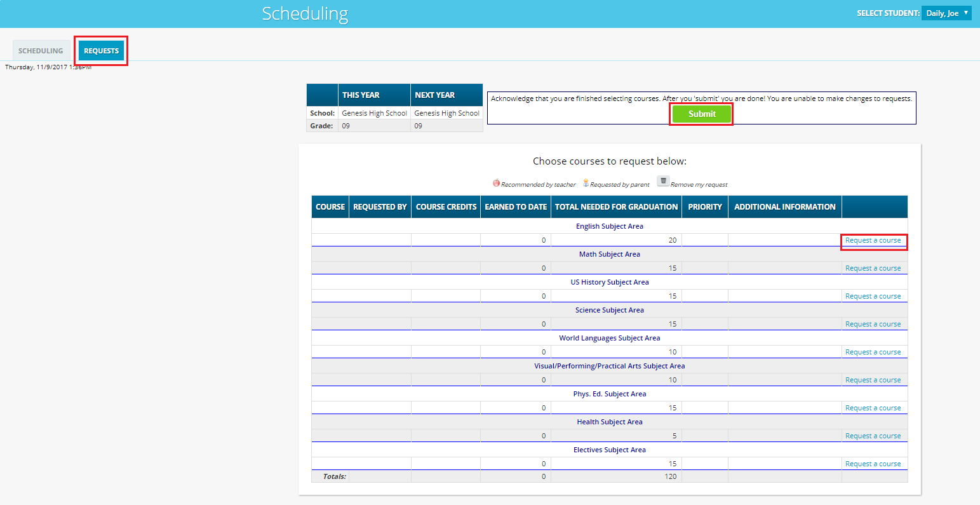Request a Phys. Ed. course
Image resolution: width=980 pixels, height=505 pixels.
[873, 407]
